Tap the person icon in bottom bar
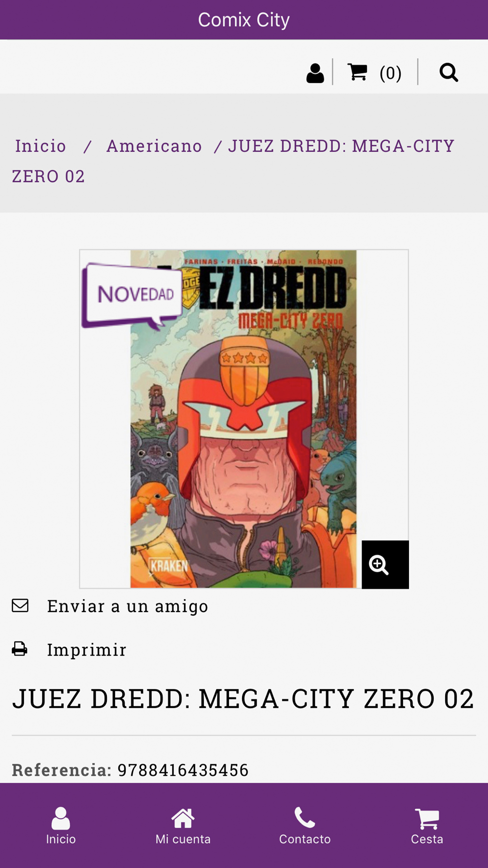The image size is (488, 868). pyautogui.click(x=61, y=818)
